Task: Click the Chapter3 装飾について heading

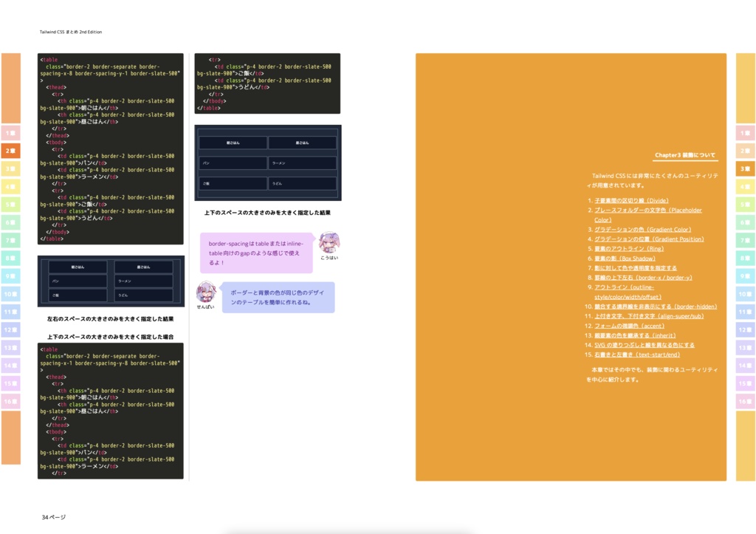Action: tap(686, 156)
